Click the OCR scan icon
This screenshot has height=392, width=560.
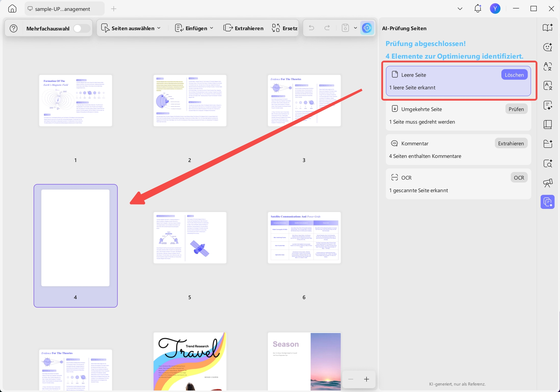tap(395, 177)
